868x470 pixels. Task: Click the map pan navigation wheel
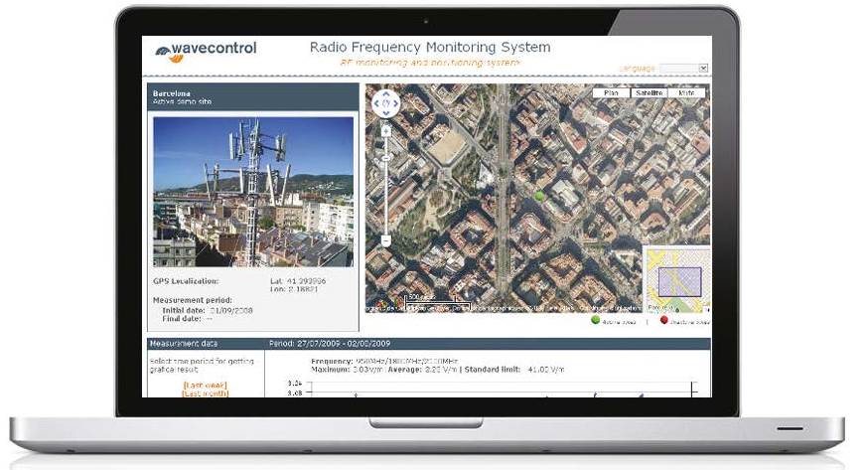[x=386, y=103]
